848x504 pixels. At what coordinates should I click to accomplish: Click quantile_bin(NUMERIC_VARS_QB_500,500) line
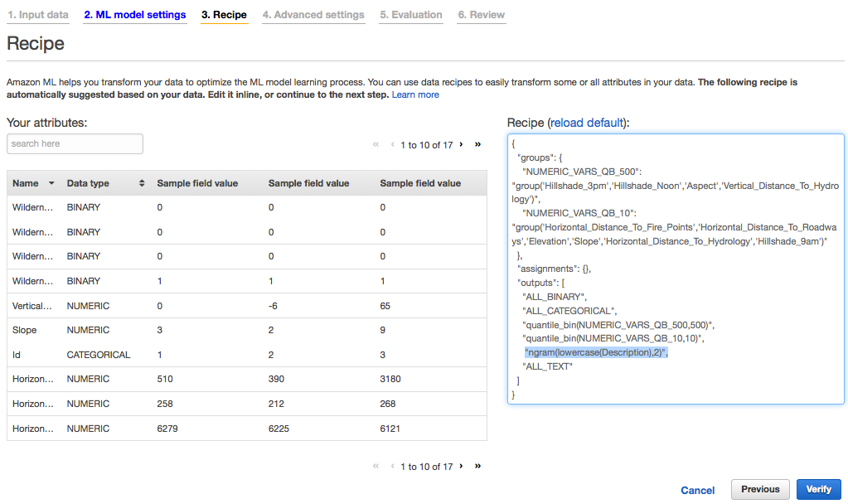point(618,325)
